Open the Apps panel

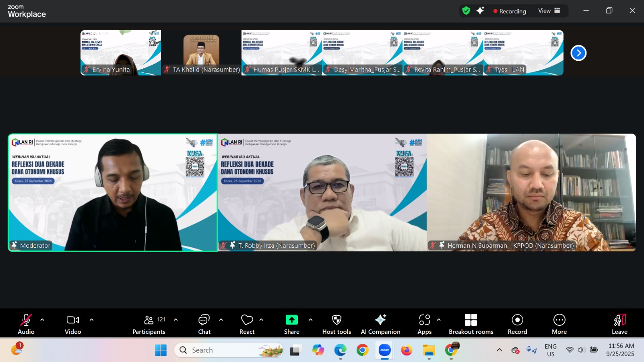424,324
